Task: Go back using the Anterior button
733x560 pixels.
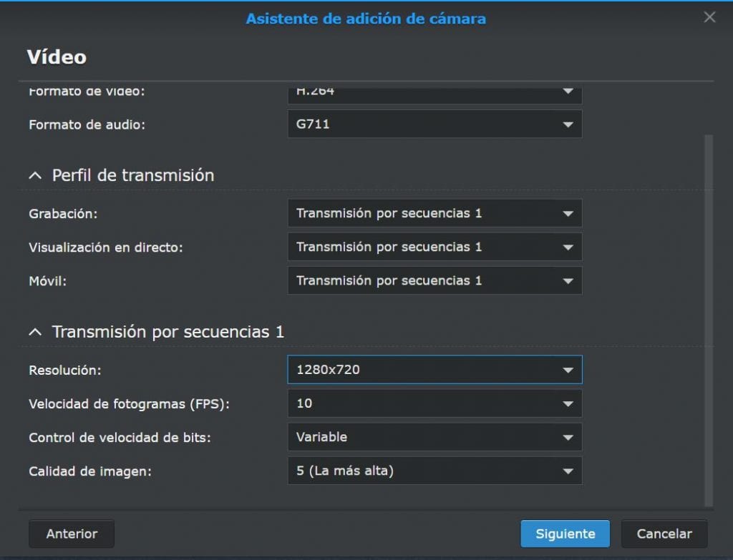Action: [x=71, y=534]
